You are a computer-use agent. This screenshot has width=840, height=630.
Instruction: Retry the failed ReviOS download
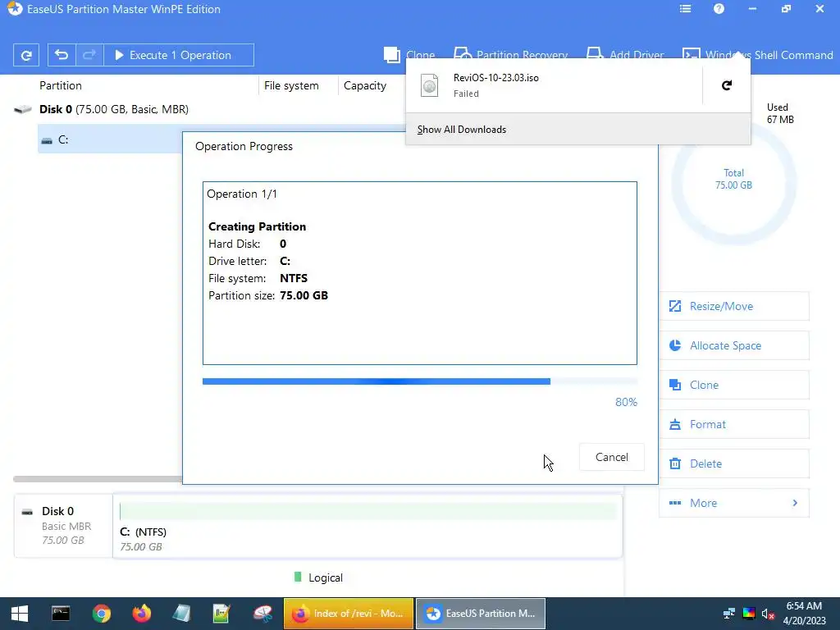(727, 85)
